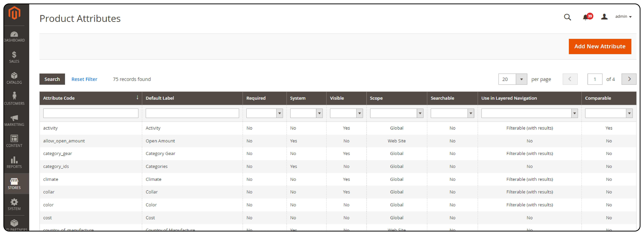This screenshot has height=235, width=644.
Task: Open the color attribute row
Action: click(x=338, y=205)
